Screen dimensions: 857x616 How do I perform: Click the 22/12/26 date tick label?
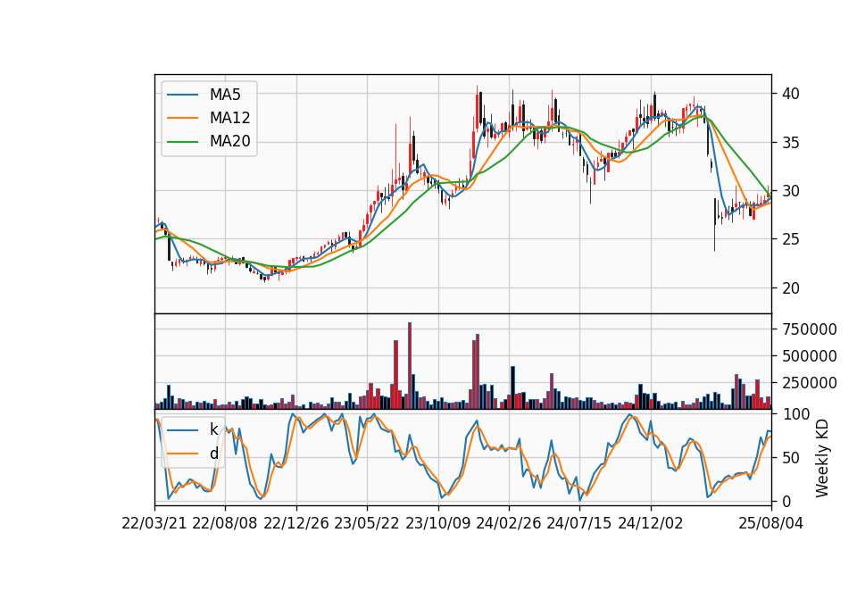(296, 524)
